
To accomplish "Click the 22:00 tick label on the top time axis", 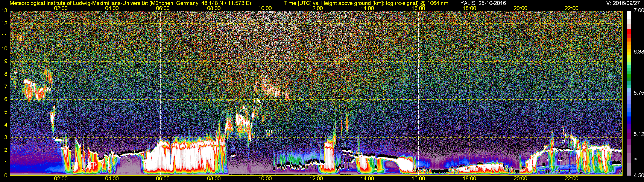I will [571, 8].
